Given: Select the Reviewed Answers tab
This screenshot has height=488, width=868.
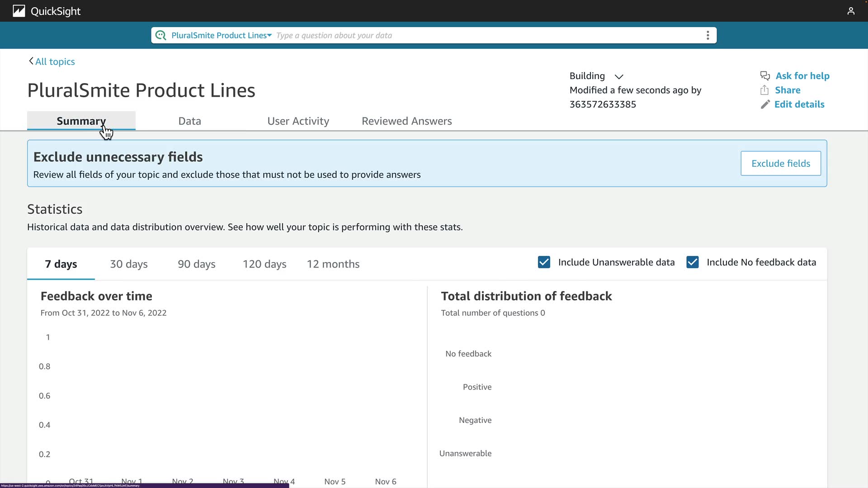Looking at the screenshot, I should coord(406,121).
